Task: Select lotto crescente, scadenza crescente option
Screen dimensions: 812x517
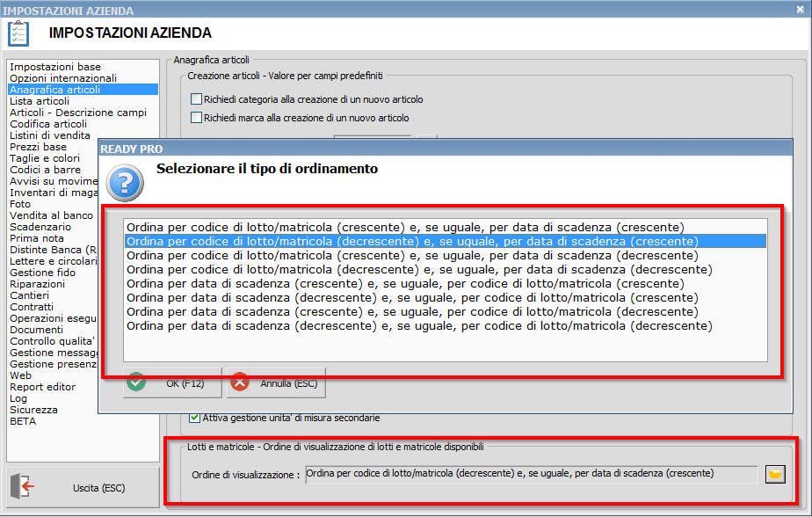Action: [445, 228]
